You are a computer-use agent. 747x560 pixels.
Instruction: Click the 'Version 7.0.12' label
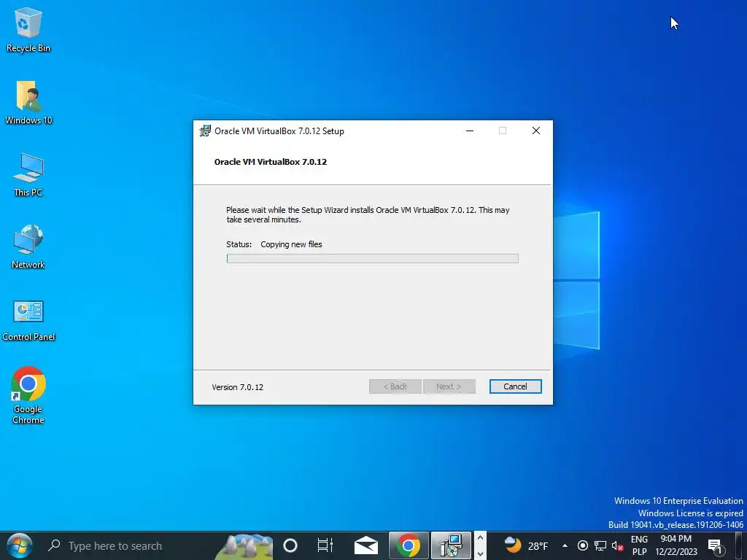[237, 387]
